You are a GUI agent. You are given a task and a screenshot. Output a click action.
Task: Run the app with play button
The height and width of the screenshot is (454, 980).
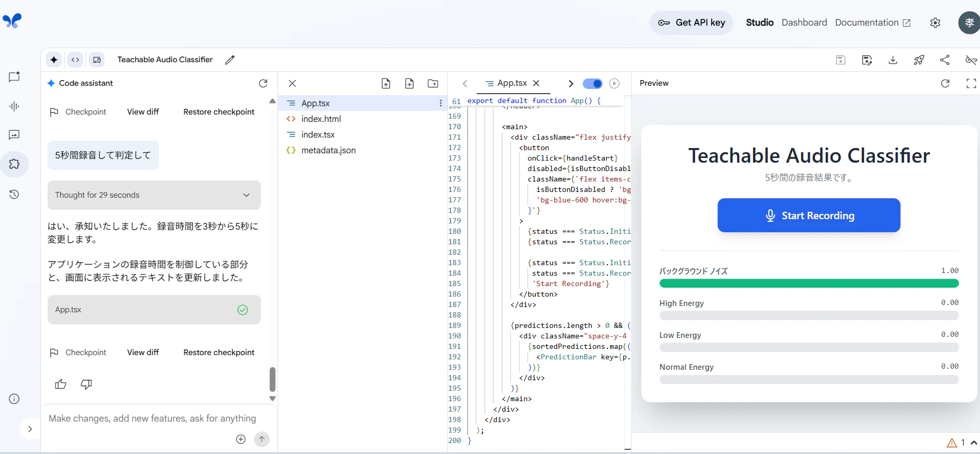click(x=614, y=84)
